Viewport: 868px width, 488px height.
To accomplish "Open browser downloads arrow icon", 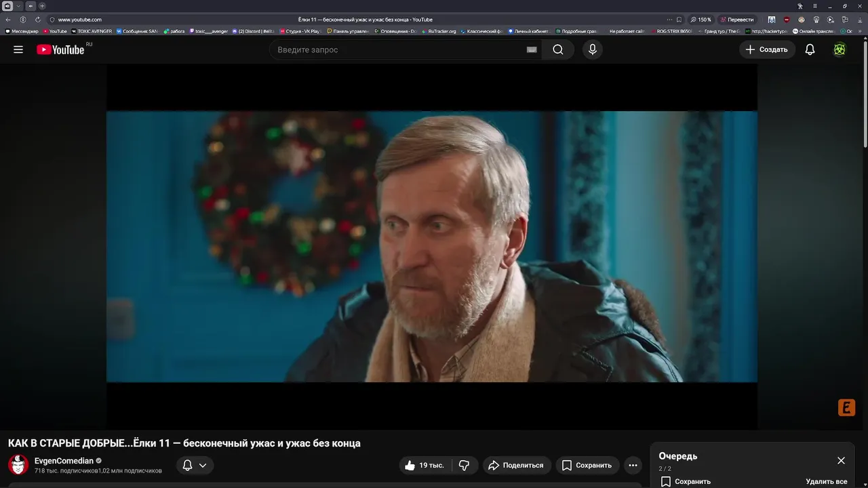I will click(860, 20).
